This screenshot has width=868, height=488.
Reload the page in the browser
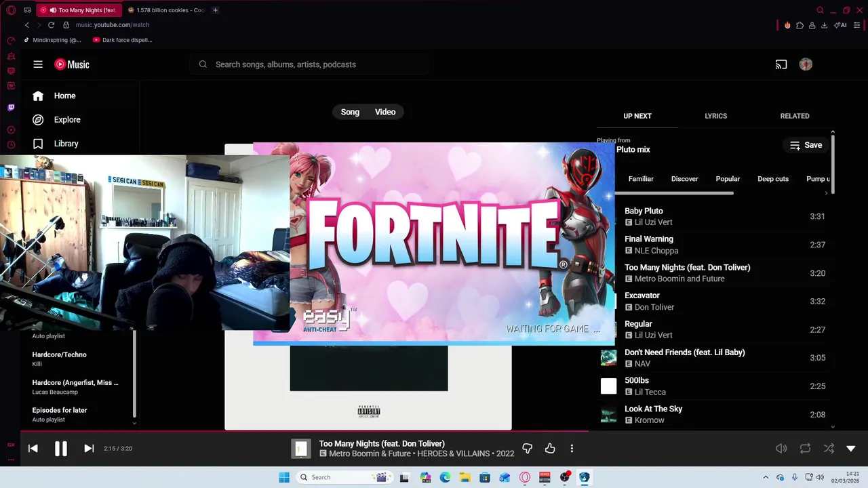(x=51, y=25)
